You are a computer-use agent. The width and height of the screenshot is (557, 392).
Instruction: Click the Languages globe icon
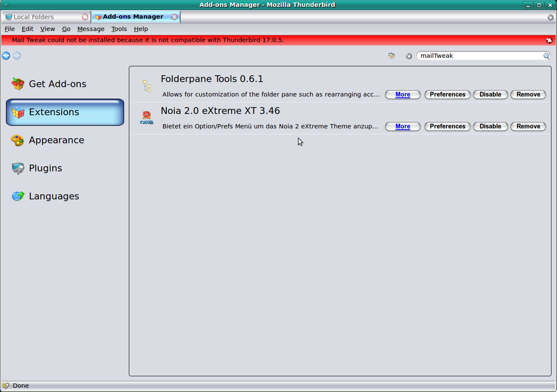tap(18, 196)
